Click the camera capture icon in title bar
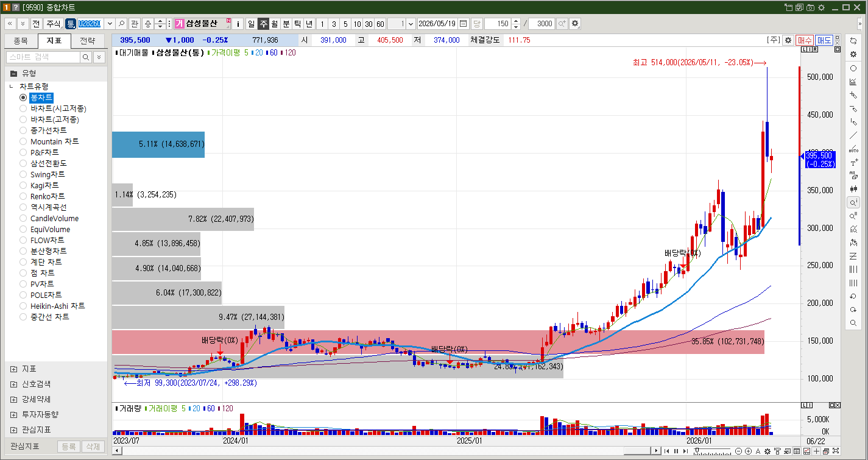The image size is (868, 460). [x=810, y=7]
